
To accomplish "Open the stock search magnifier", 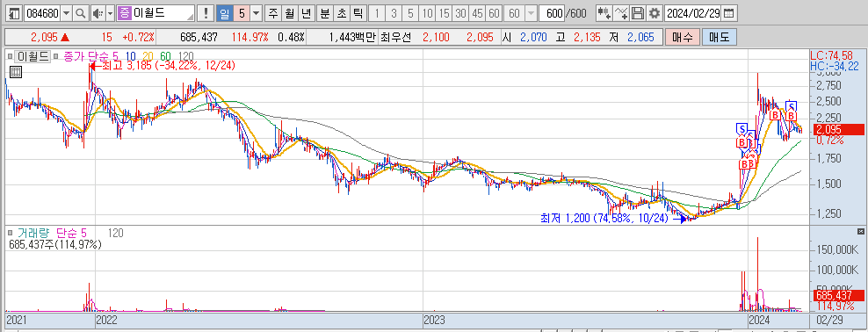I will [81, 12].
